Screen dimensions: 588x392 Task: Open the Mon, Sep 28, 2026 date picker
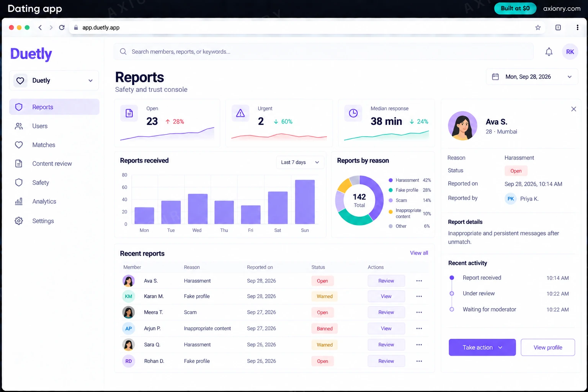coord(532,77)
